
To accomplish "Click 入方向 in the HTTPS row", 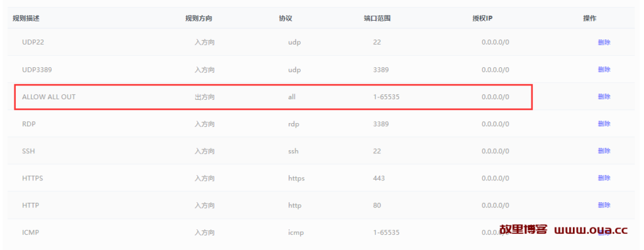I will [x=204, y=178].
